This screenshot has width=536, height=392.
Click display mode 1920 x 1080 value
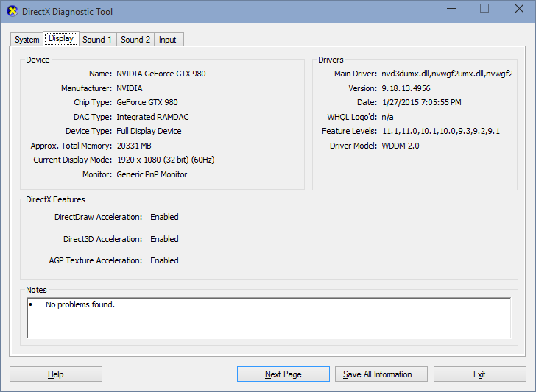point(166,160)
